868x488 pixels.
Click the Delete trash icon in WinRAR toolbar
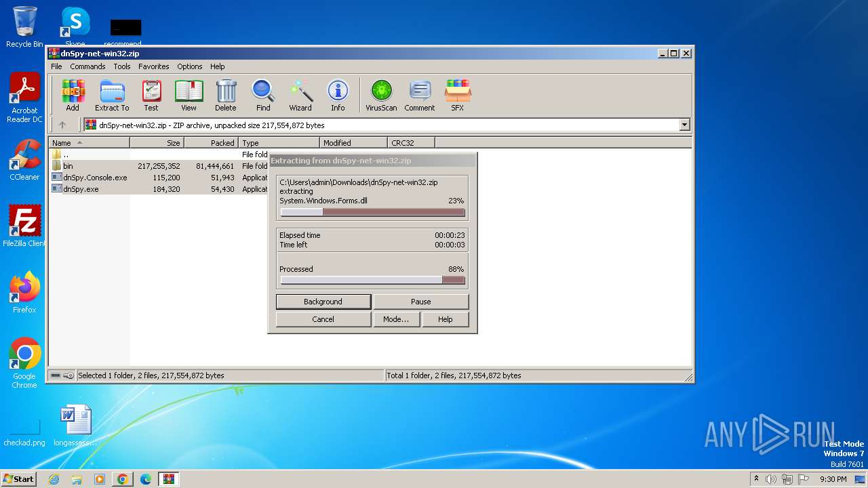pos(226,95)
